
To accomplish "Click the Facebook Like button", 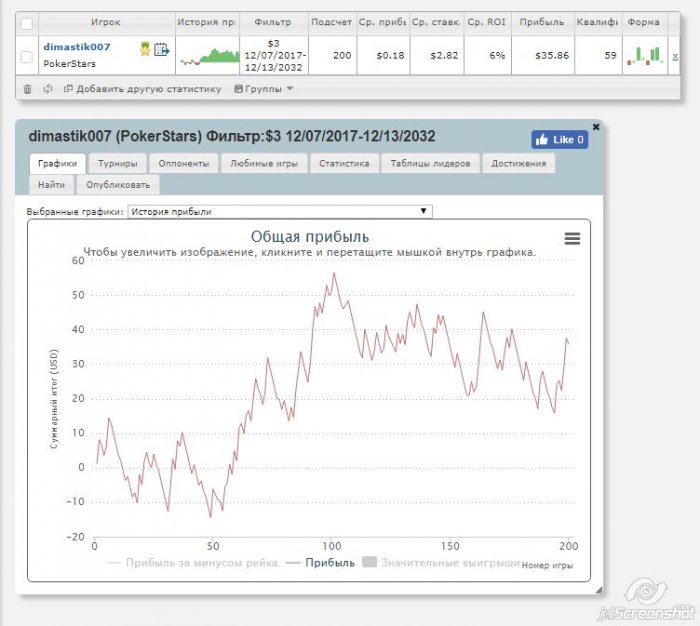I will pyautogui.click(x=559, y=140).
